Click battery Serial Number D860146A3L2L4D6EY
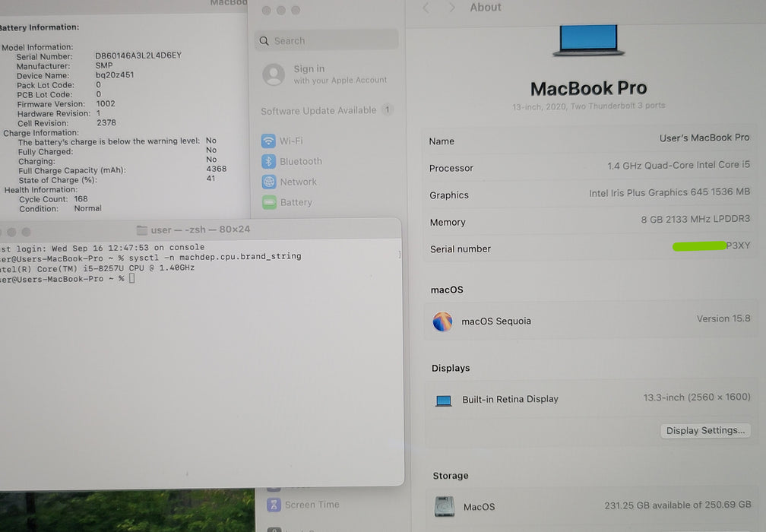 pos(138,55)
